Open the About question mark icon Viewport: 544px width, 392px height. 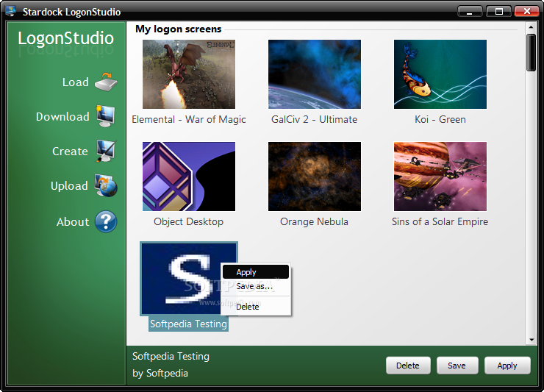pyautogui.click(x=106, y=221)
